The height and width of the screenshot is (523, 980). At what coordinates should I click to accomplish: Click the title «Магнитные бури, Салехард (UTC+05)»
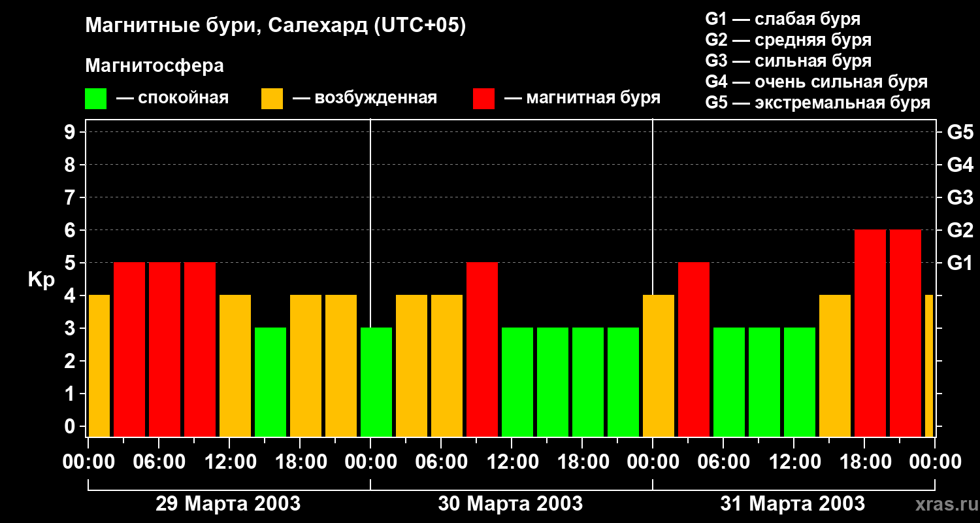click(275, 26)
